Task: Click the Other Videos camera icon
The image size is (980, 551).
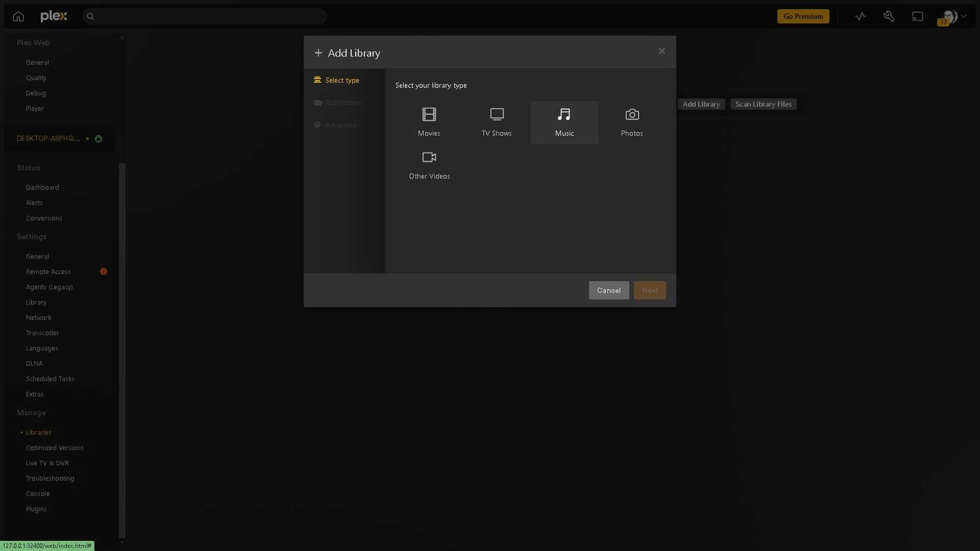Action: pos(429,157)
